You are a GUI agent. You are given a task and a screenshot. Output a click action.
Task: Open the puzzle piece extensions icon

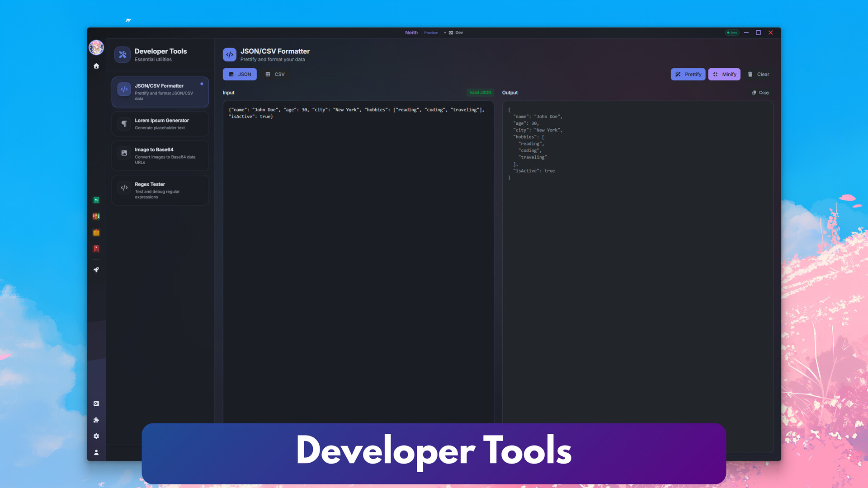pyautogui.click(x=96, y=420)
